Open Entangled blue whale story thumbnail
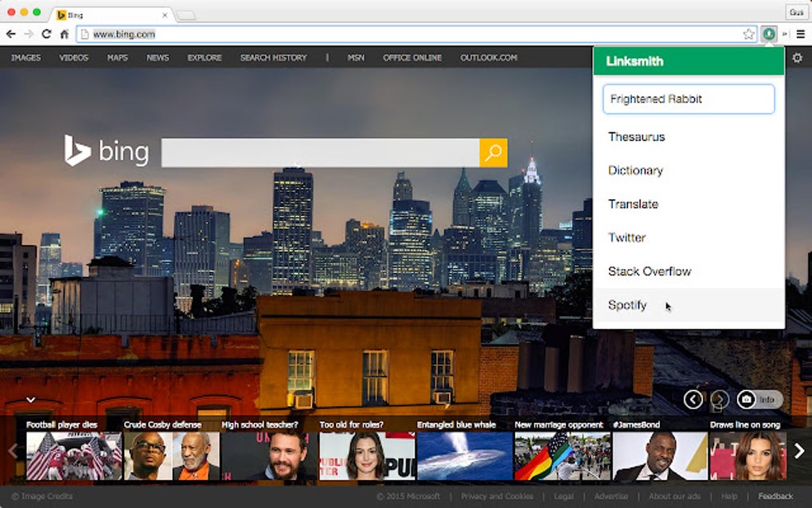The width and height of the screenshot is (812, 508). click(x=465, y=456)
